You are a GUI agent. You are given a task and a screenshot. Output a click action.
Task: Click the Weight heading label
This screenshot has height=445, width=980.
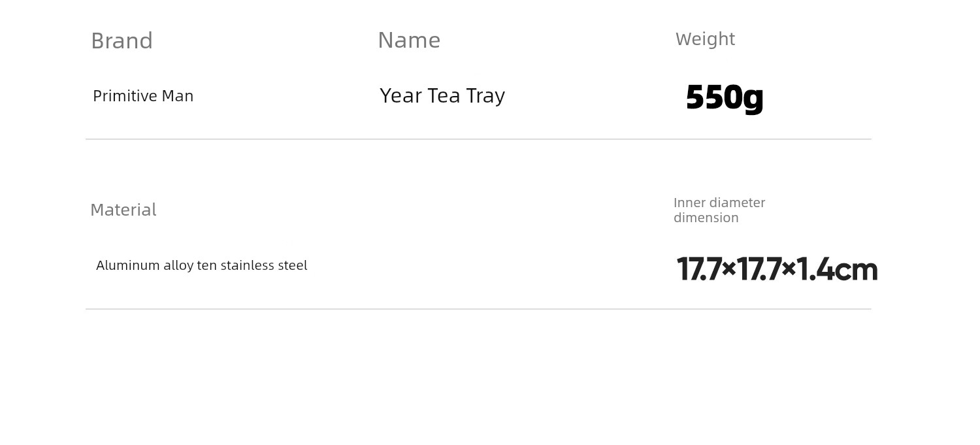(705, 39)
